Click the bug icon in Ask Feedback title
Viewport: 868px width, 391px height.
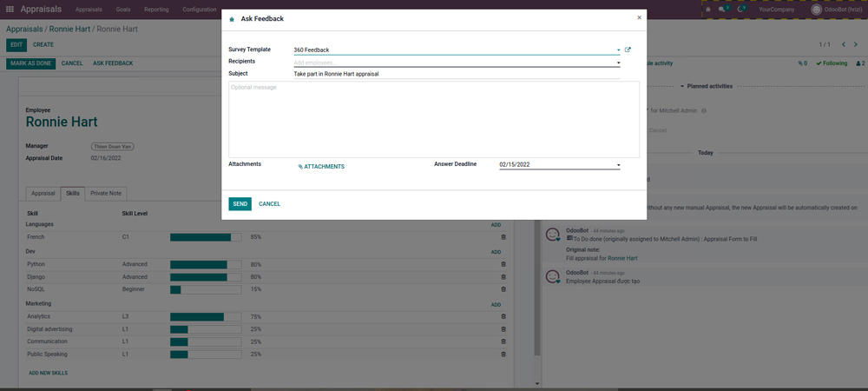coord(232,19)
